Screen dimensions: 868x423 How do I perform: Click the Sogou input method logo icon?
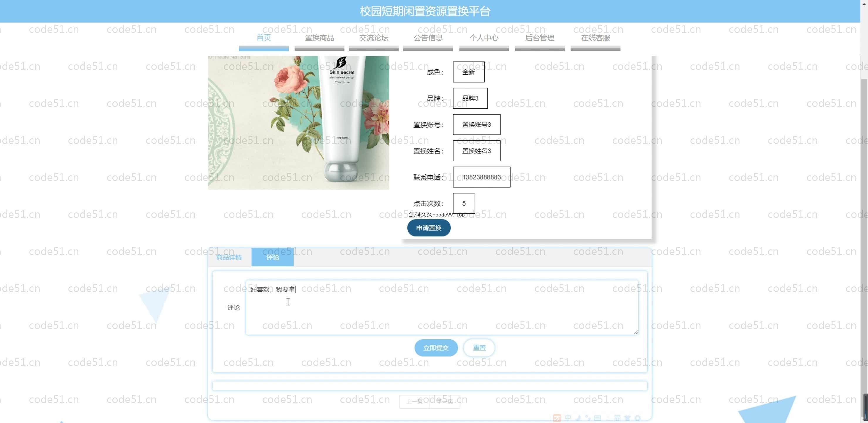(x=557, y=418)
